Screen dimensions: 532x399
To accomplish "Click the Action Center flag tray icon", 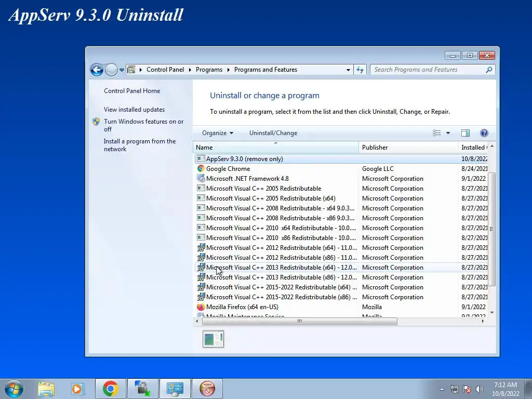I will tap(467, 389).
